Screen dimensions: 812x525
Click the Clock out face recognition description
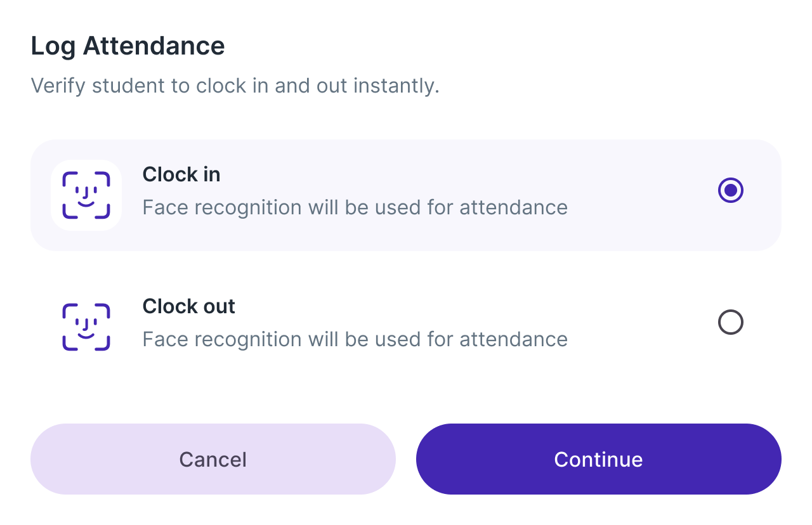[x=355, y=340]
